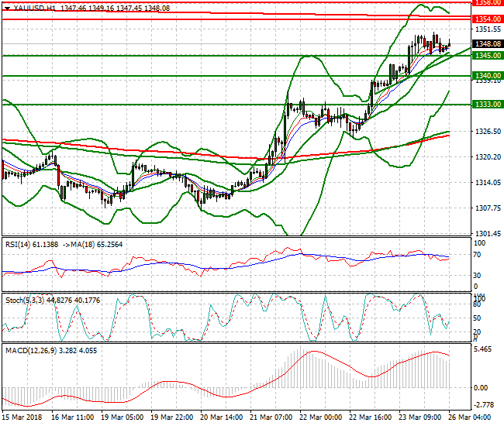Click the 16 Mar 11:00 time label
The width and height of the screenshot is (504, 426).
coord(73,417)
